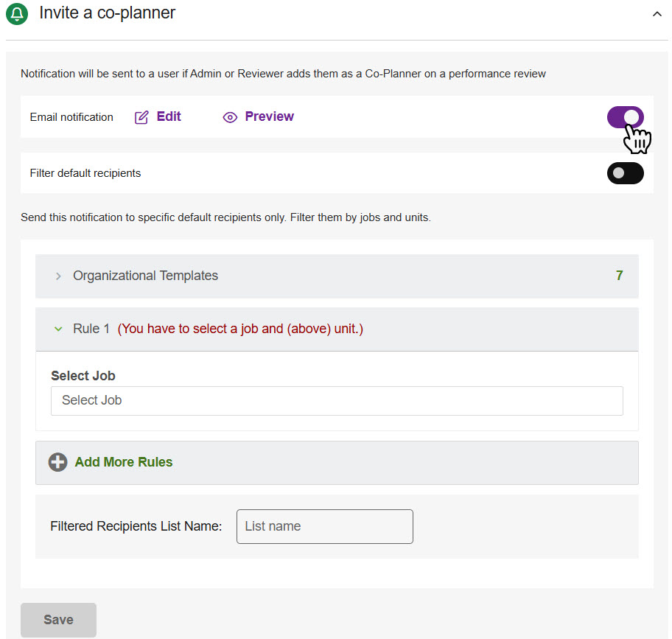
Task: Click the templates count number 7
Action: click(619, 276)
